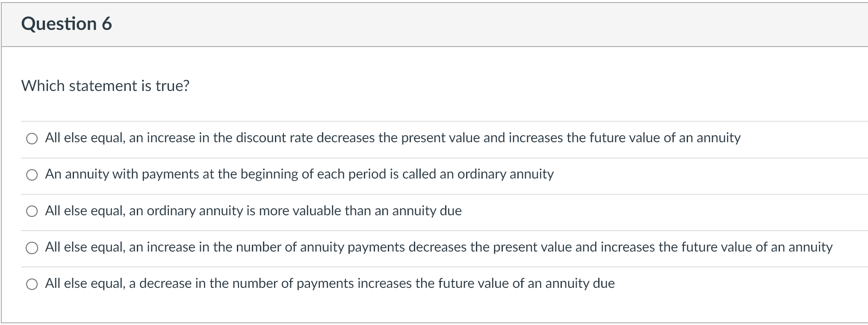
Task: Click the third answer's statement text
Action: (254, 211)
